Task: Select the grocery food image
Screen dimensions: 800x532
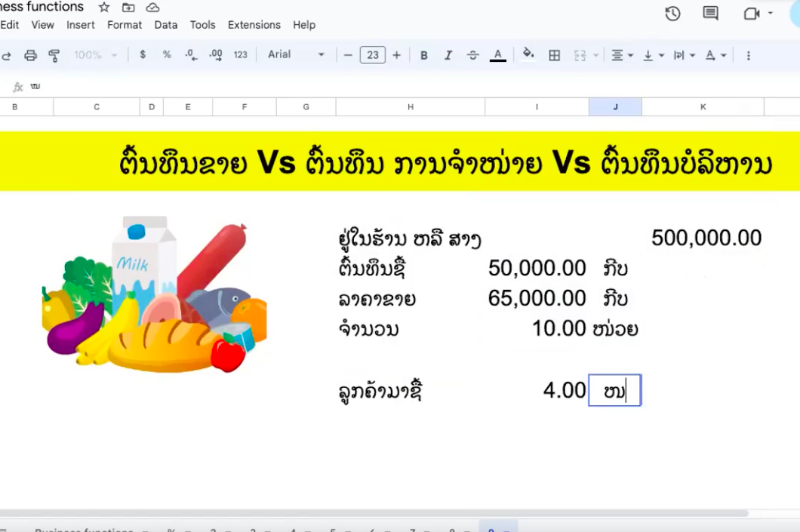Action: pos(155,295)
